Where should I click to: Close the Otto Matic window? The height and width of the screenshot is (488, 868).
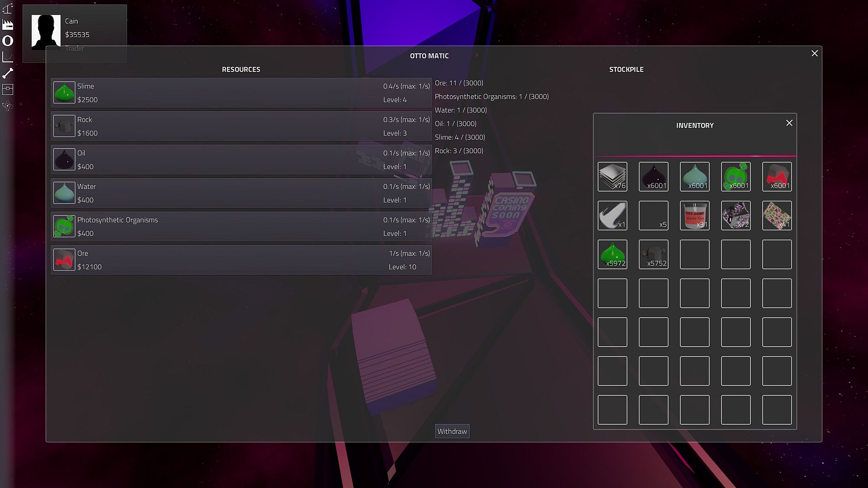815,53
